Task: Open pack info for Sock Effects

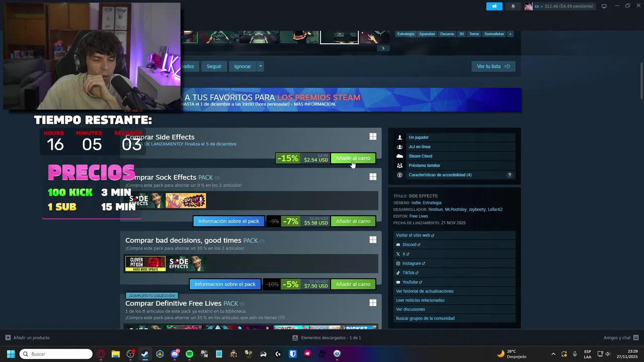Action: 229,221
